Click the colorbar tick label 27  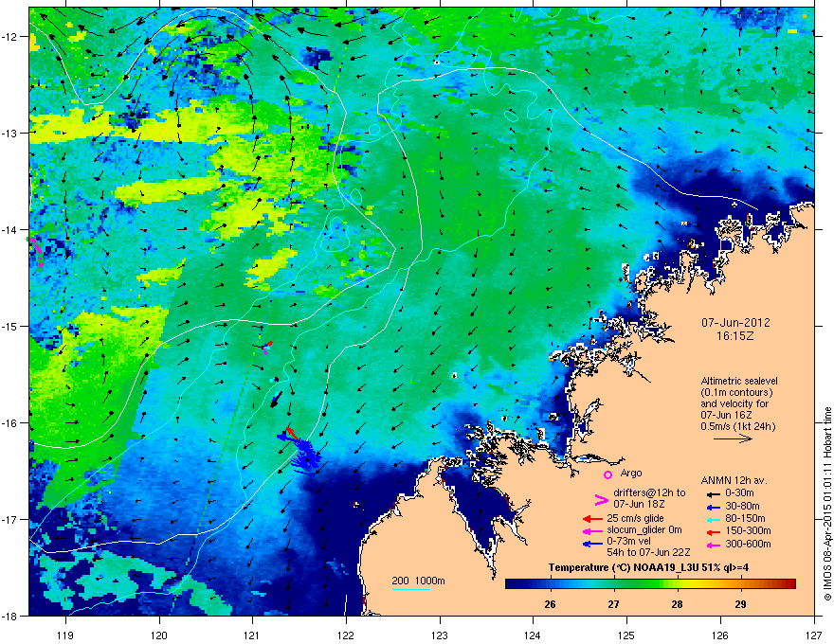[x=614, y=604]
